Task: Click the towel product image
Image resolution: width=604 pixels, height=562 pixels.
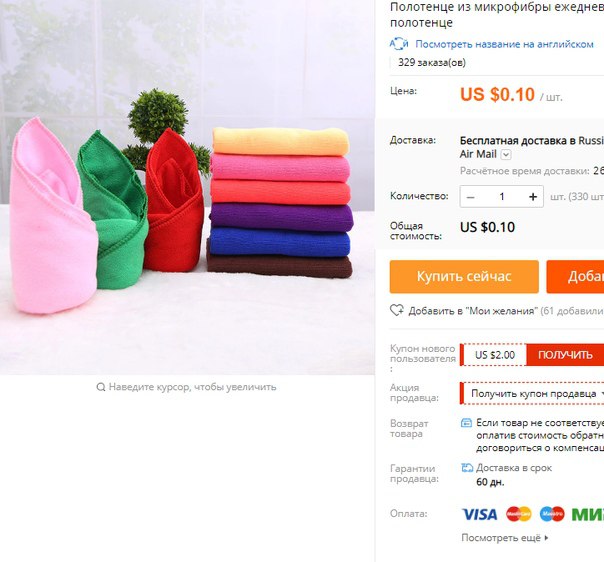Action: pyautogui.click(x=187, y=187)
